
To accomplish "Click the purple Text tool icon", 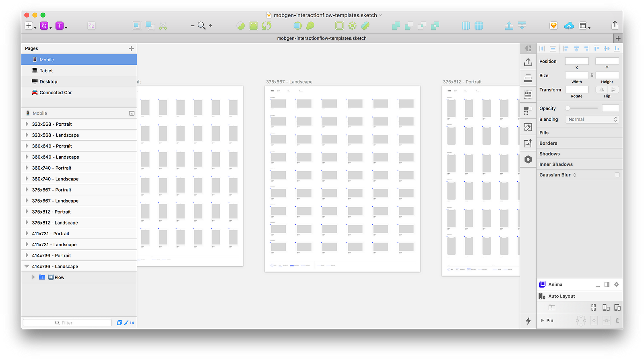I will [x=60, y=26].
